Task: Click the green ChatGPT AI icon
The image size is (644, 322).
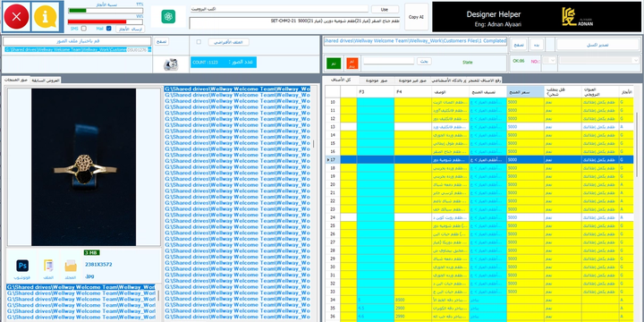Action: (168, 17)
